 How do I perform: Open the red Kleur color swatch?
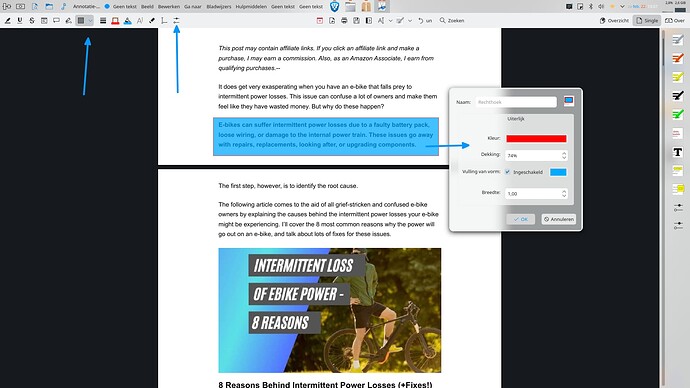(536, 139)
